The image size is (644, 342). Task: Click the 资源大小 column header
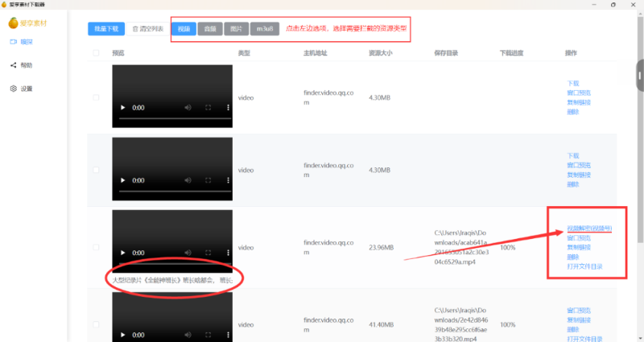(x=380, y=53)
